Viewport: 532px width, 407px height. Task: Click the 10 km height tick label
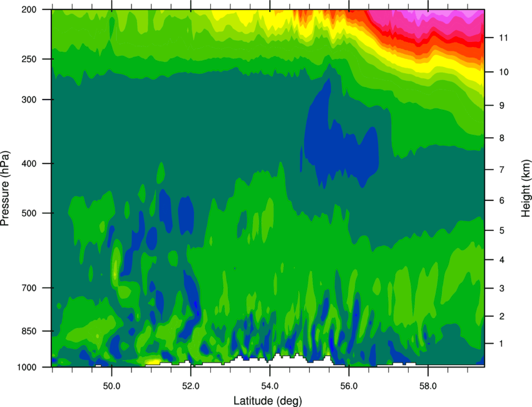504,72
